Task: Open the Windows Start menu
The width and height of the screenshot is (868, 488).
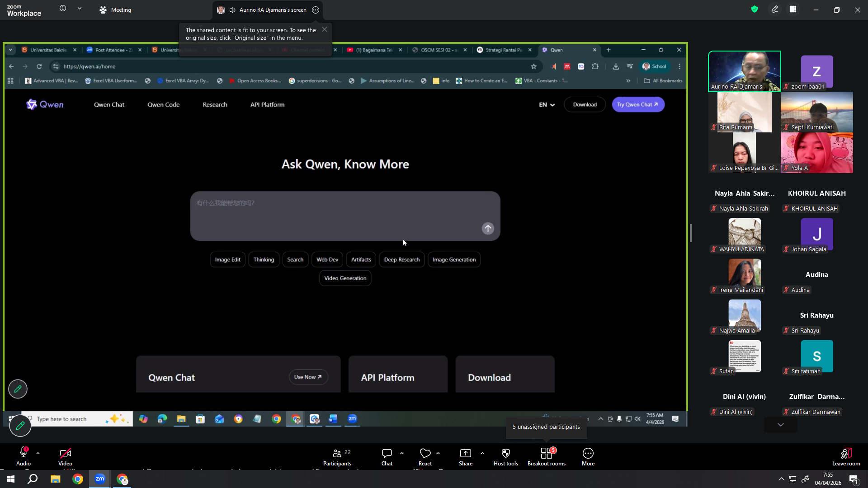Action: point(11,479)
